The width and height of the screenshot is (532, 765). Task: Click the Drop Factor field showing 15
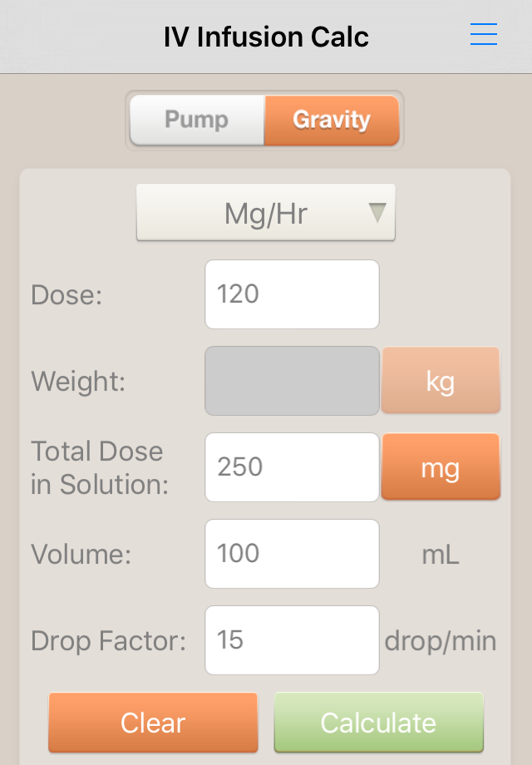(292, 640)
